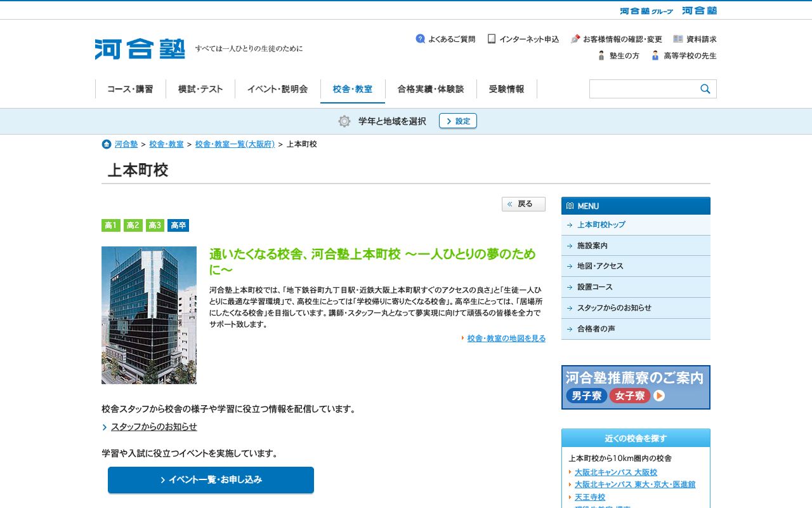Screen dimensions: 812x508
Task: Click the search magnifier icon
Action: click(x=705, y=89)
